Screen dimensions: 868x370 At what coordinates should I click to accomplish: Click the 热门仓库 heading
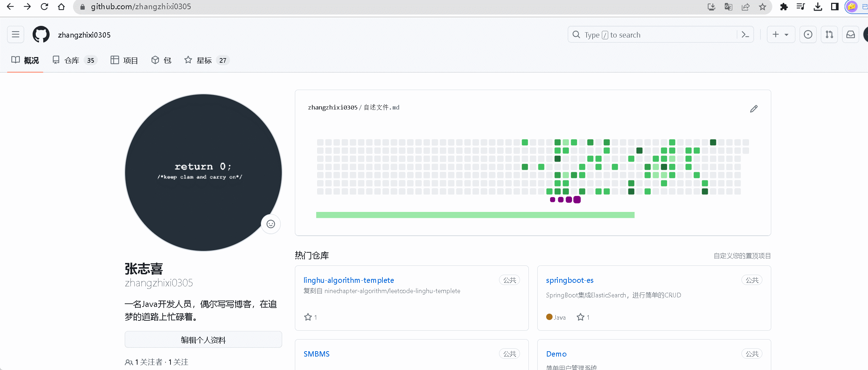(312, 256)
